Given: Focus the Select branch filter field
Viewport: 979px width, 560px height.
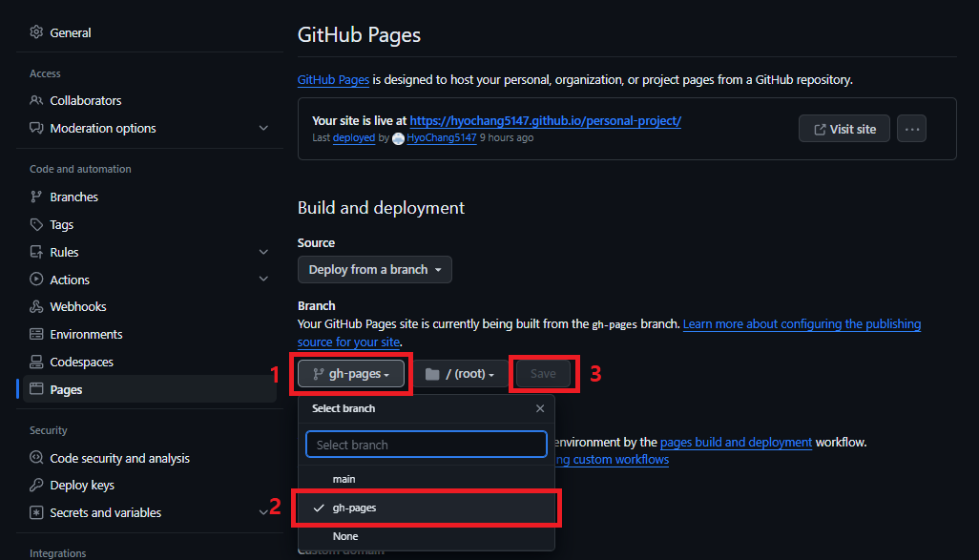Looking at the screenshot, I should pyautogui.click(x=427, y=445).
